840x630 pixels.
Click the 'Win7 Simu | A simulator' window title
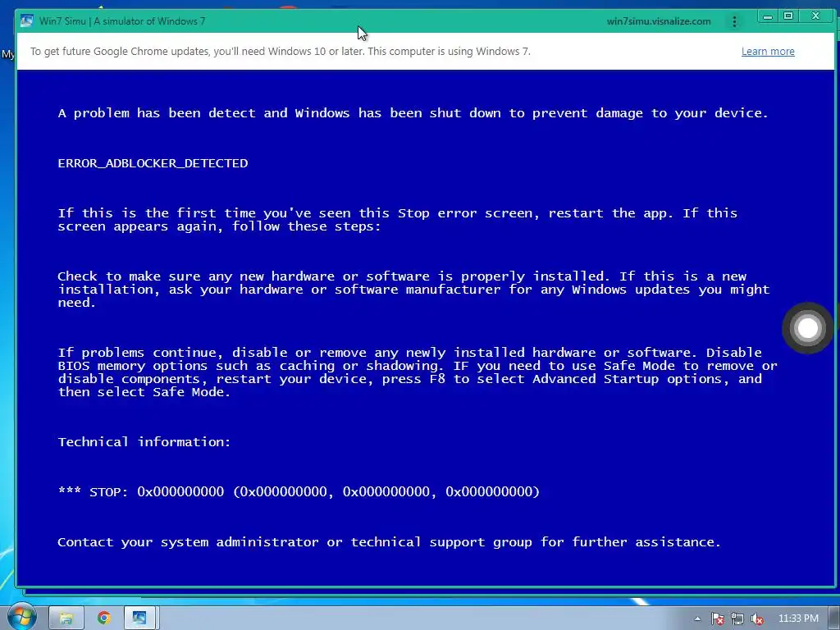pos(122,21)
